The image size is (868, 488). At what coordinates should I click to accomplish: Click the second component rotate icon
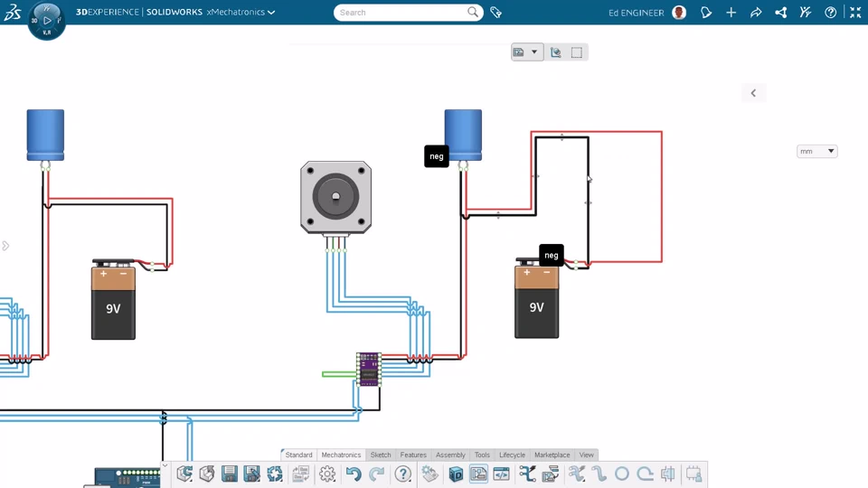point(207,474)
